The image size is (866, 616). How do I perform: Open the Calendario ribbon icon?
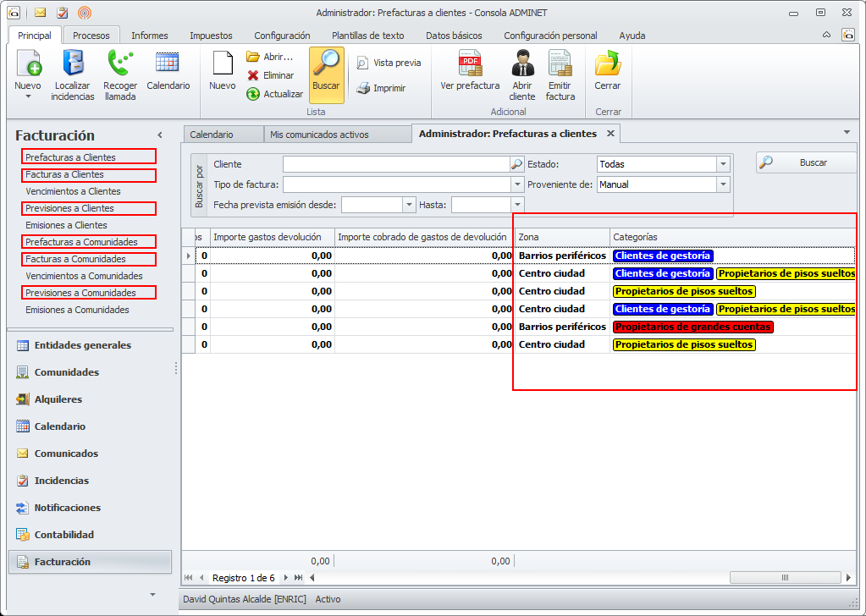168,64
